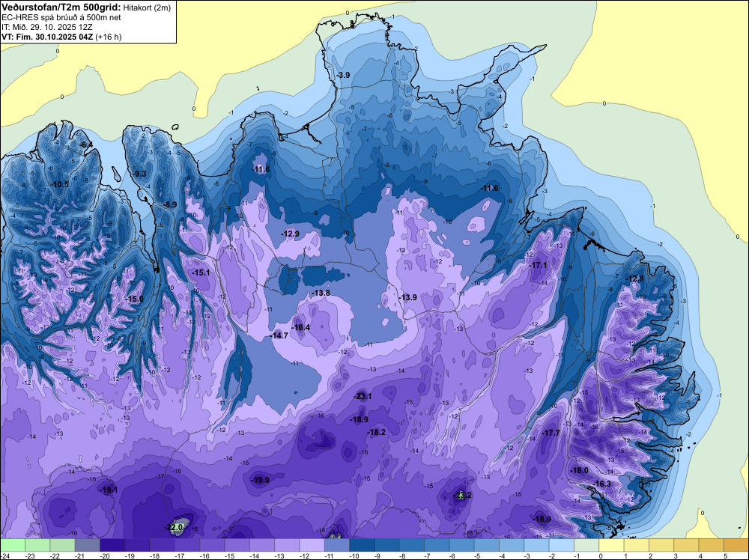Click the map title 'Veðurstofan/T2m 500grid'
The image size is (749, 560).
[61, 7]
